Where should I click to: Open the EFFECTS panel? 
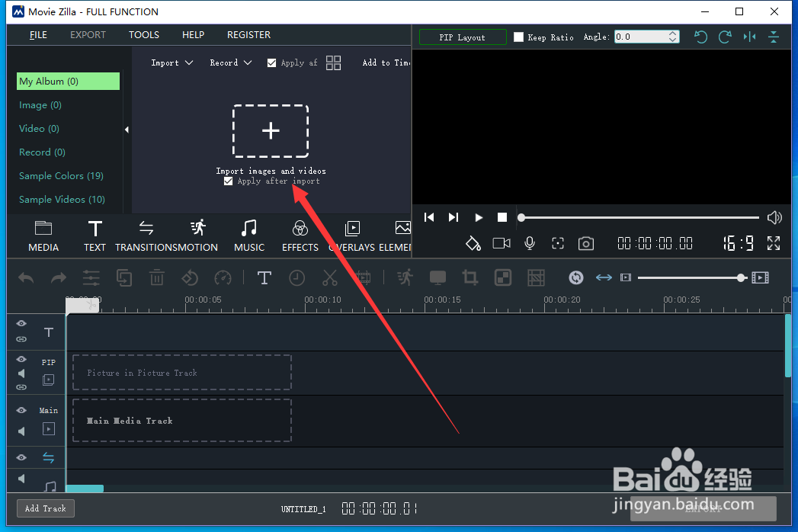coord(300,236)
